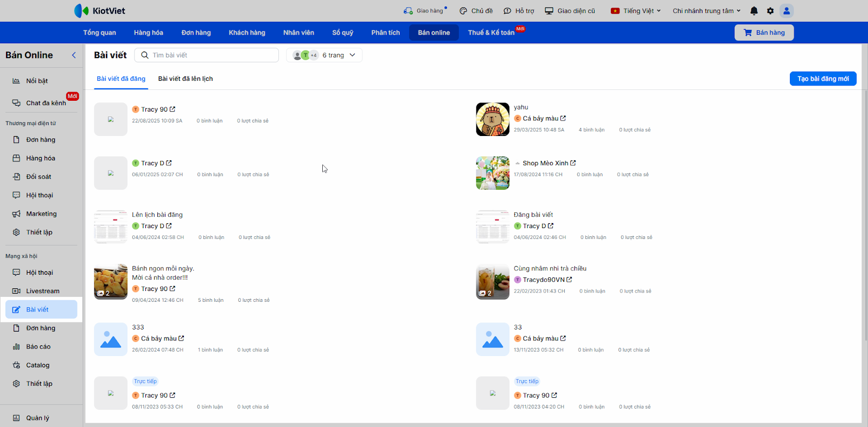Image resolution: width=868 pixels, height=427 pixels.
Task: Click Trực tiếp tag on 04:20 CH post
Action: [527, 381]
